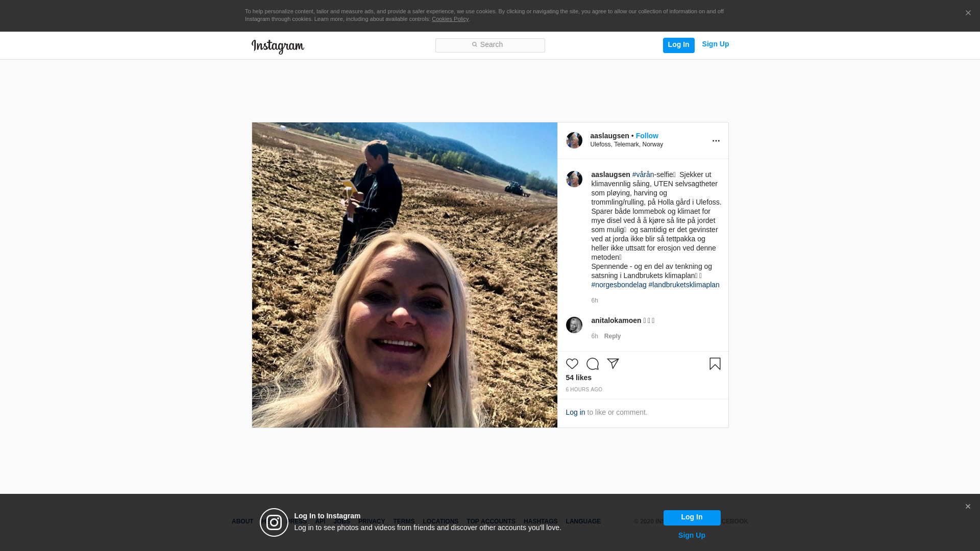980x551 pixels.
Task: Close the bottom login prompt banner
Action: 968,507
